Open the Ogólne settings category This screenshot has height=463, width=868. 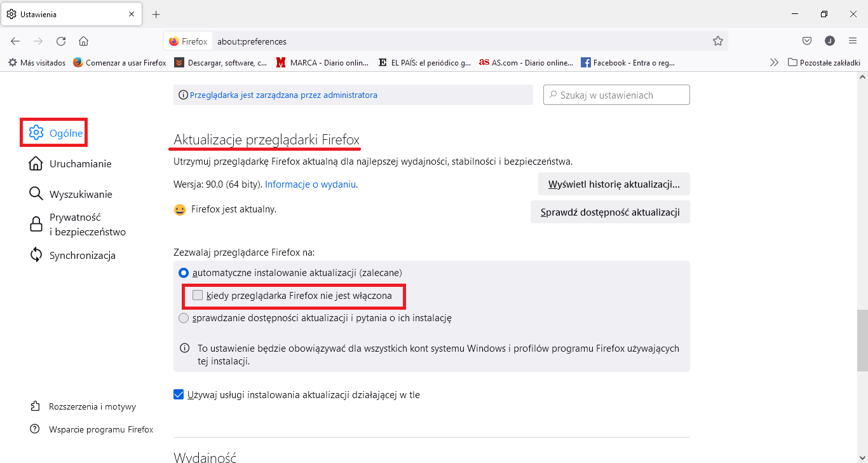pyautogui.click(x=56, y=133)
